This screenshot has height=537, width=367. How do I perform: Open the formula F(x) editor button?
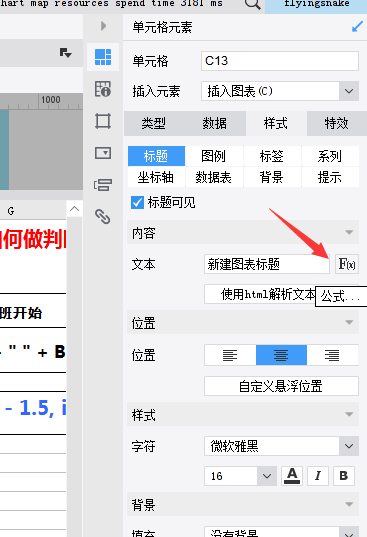point(347,264)
